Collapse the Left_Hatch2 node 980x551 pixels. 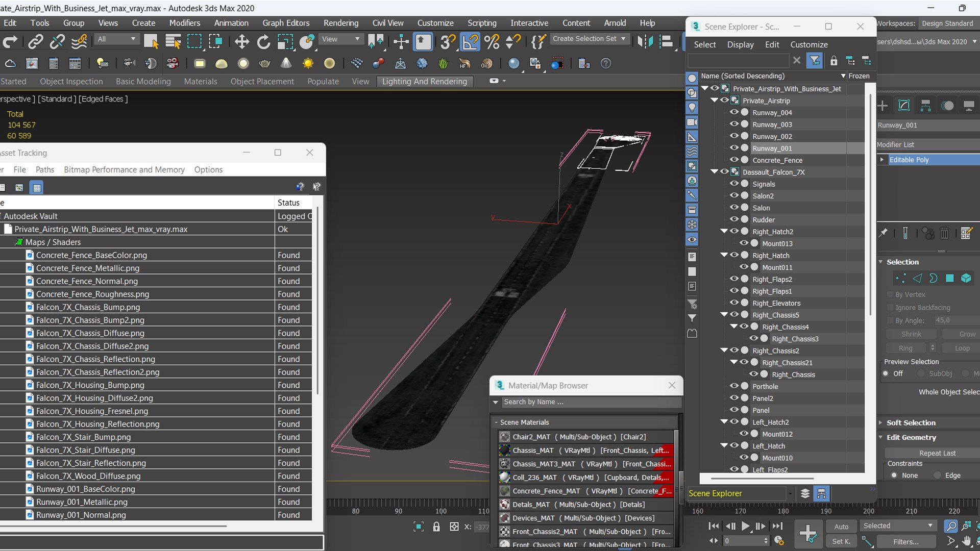coord(724,422)
